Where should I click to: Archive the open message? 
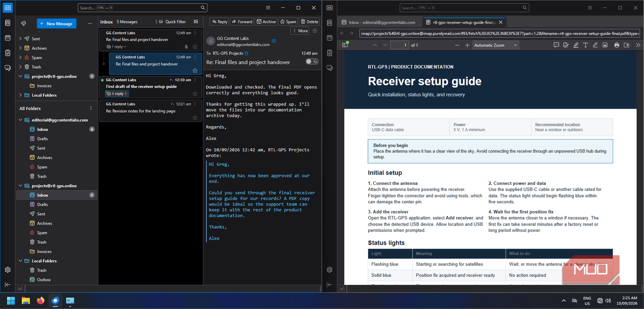coord(266,22)
